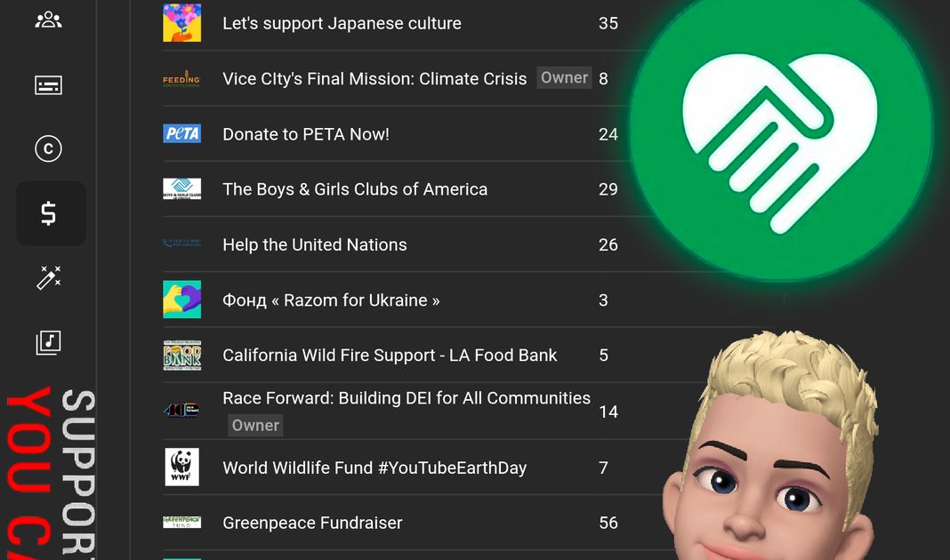Click the Razom for Ukraine heart thumbnail

[x=181, y=299]
